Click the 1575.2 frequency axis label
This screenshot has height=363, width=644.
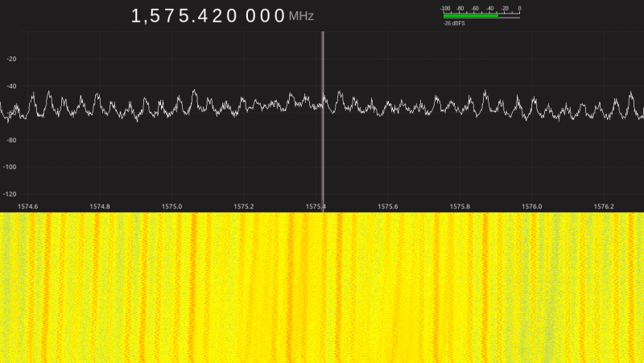pyautogui.click(x=243, y=206)
